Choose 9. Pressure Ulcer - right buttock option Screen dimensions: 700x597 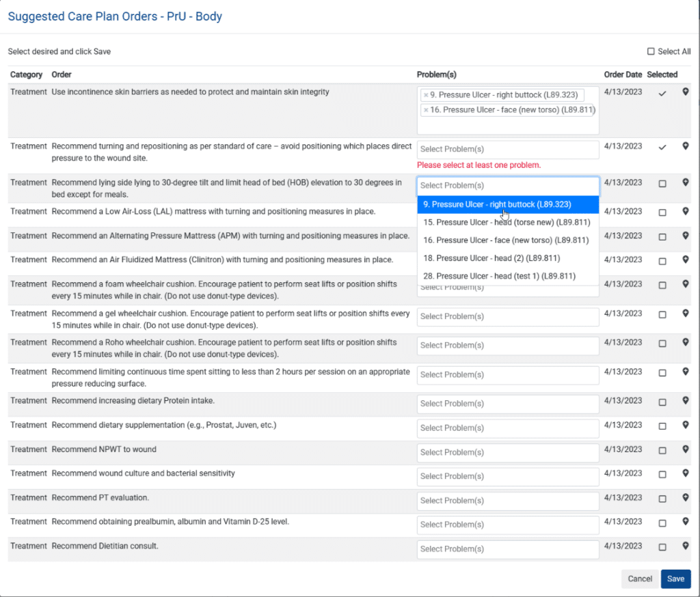[508, 204]
